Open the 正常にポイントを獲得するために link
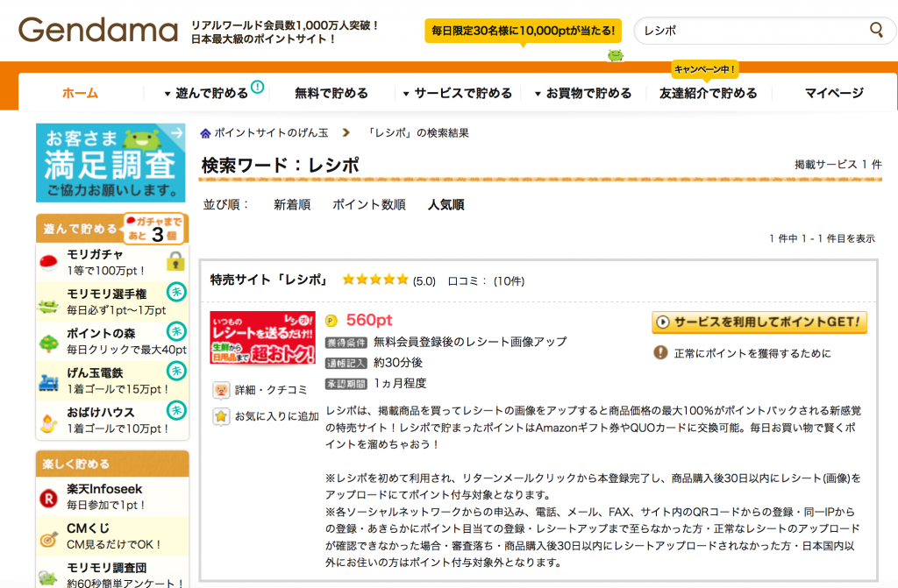Viewport: 898px width, 588px height. (751, 353)
